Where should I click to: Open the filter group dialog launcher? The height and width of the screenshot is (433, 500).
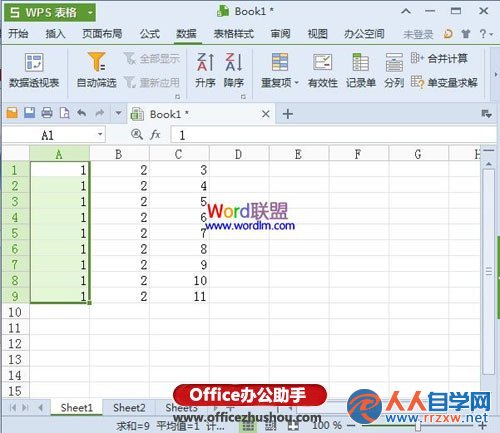tap(178, 97)
